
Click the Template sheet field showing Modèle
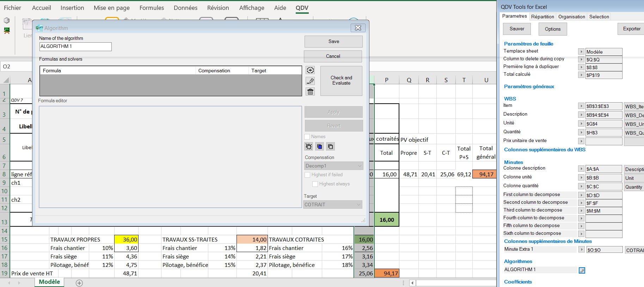(604, 52)
